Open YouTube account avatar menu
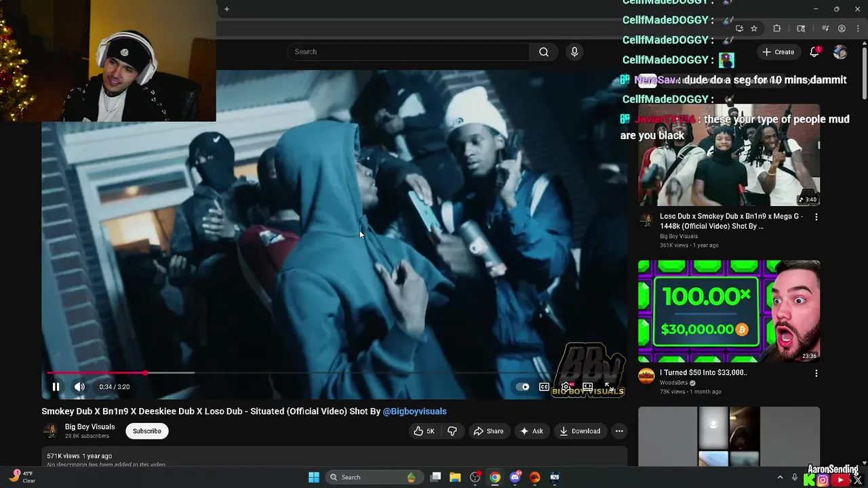 pos(840,52)
